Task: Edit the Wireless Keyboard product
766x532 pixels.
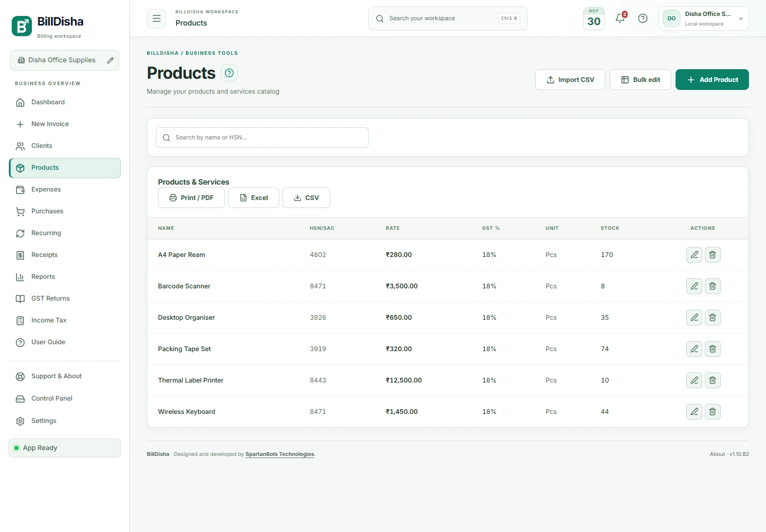Action: pyautogui.click(x=694, y=412)
